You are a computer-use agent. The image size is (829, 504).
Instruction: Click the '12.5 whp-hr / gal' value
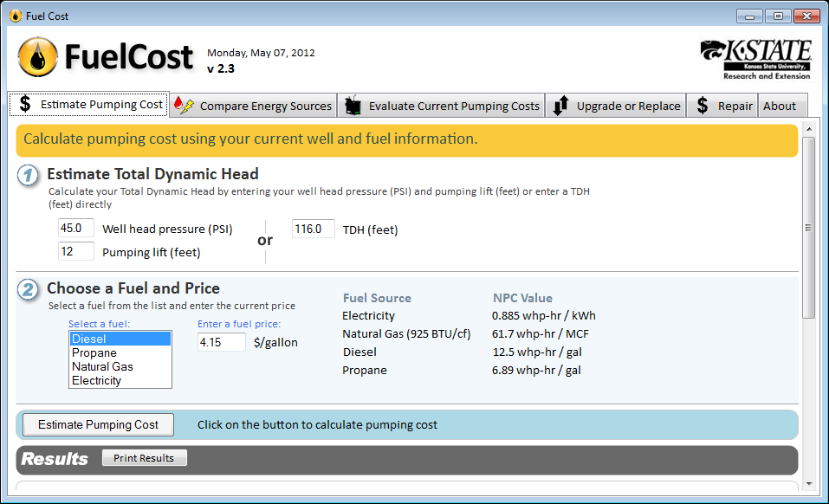(537, 352)
